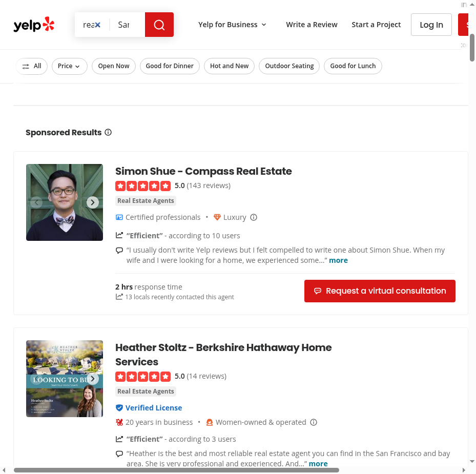This screenshot has height=474, width=476.
Task: Click the trend icon by 13 locals contacted
Action: [119, 297]
